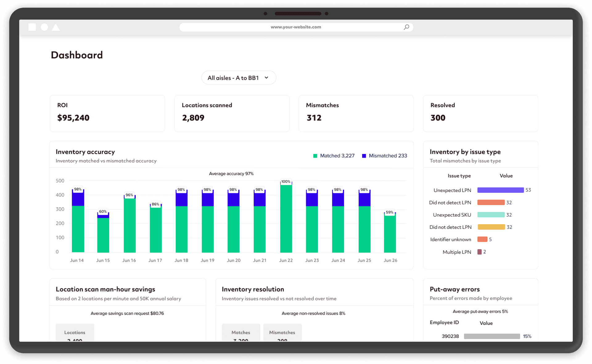Click employee 390238 gray error bar
The height and width of the screenshot is (364, 592).
pyautogui.click(x=491, y=336)
